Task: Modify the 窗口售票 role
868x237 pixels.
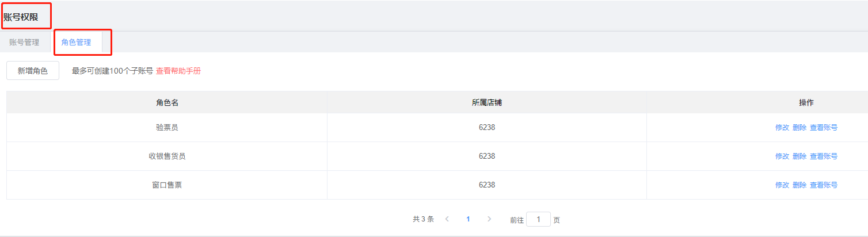Action: (782, 185)
